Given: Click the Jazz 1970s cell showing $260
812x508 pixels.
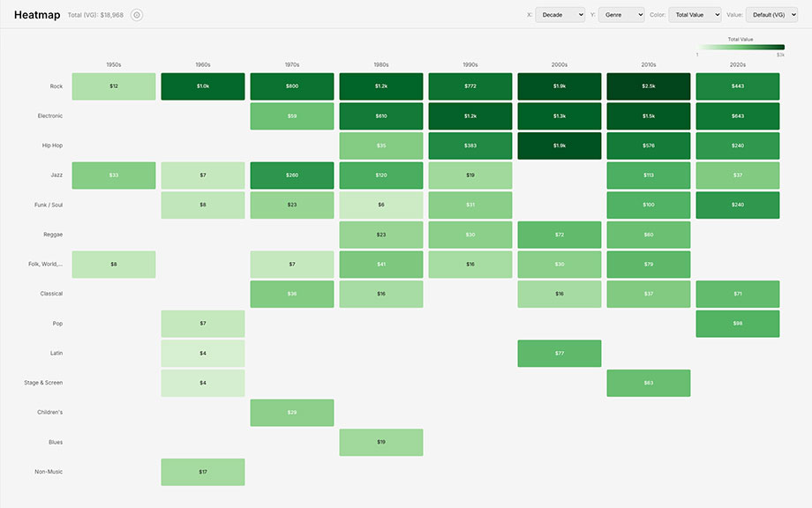Looking at the screenshot, I should [x=291, y=175].
